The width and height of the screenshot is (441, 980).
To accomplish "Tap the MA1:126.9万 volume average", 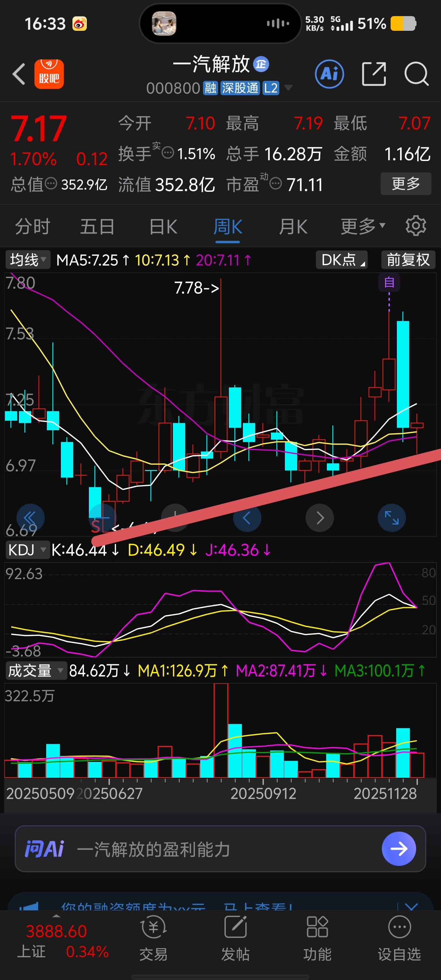I will coord(183,671).
